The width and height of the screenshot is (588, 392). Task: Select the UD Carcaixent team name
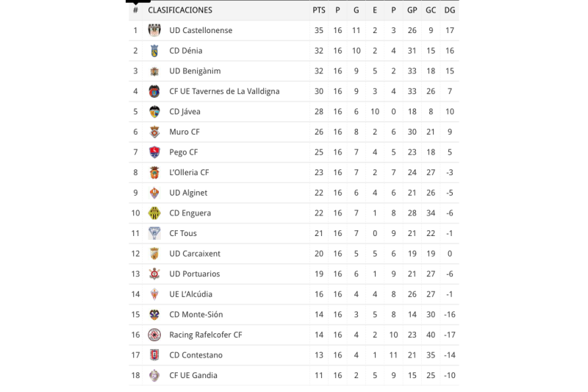(x=195, y=254)
